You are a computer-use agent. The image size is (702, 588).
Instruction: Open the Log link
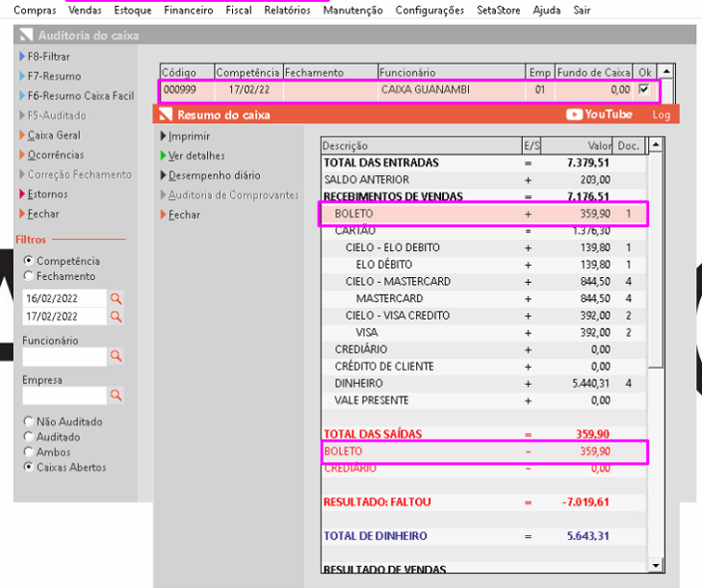click(x=661, y=115)
